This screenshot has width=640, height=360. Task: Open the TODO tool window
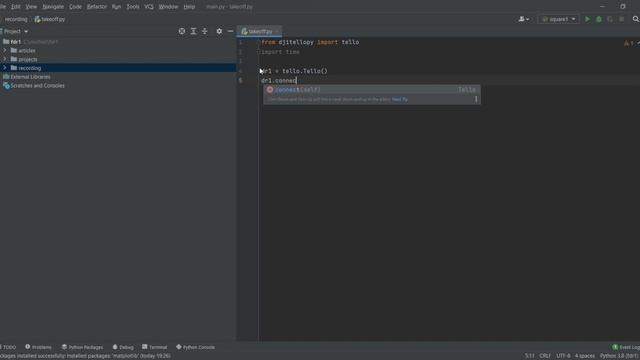pyautogui.click(x=8, y=347)
